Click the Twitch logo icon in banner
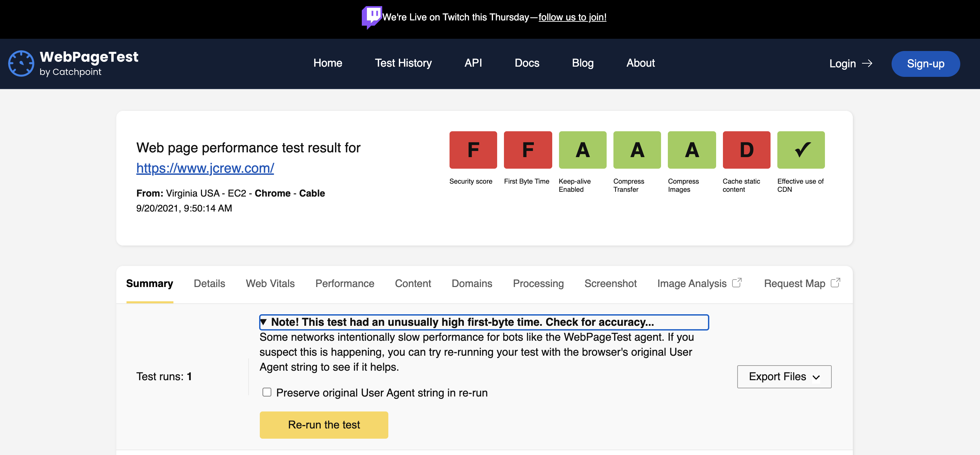This screenshot has width=980, height=455. coord(371,17)
